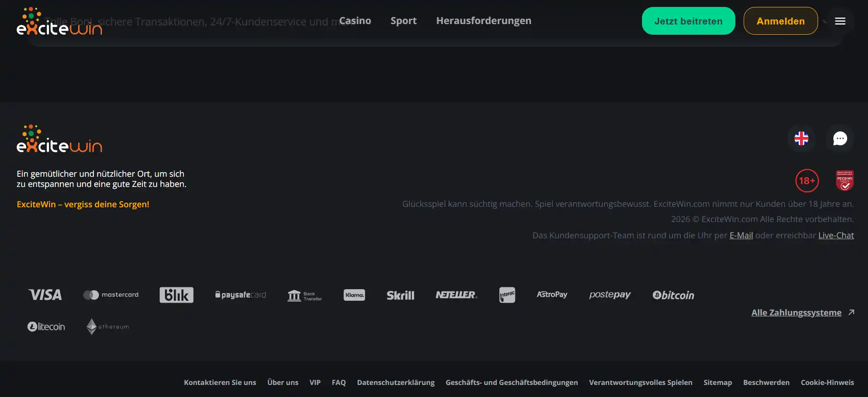The image size is (868, 397).
Task: Open Cookie-Hinweis footer link
Action: click(827, 383)
